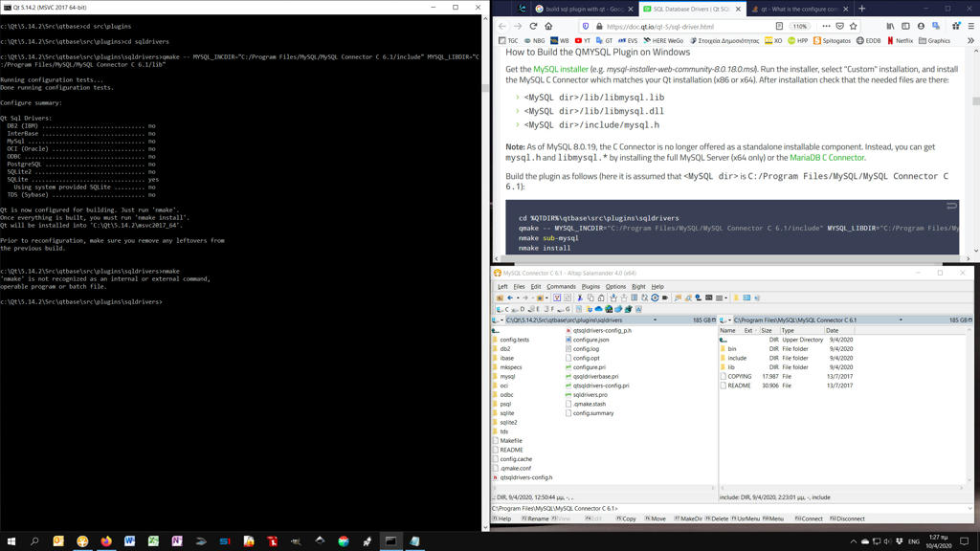This screenshot has width=980, height=551.
Task: Select sqldrivers.pro file in left panel
Action: [587, 395]
